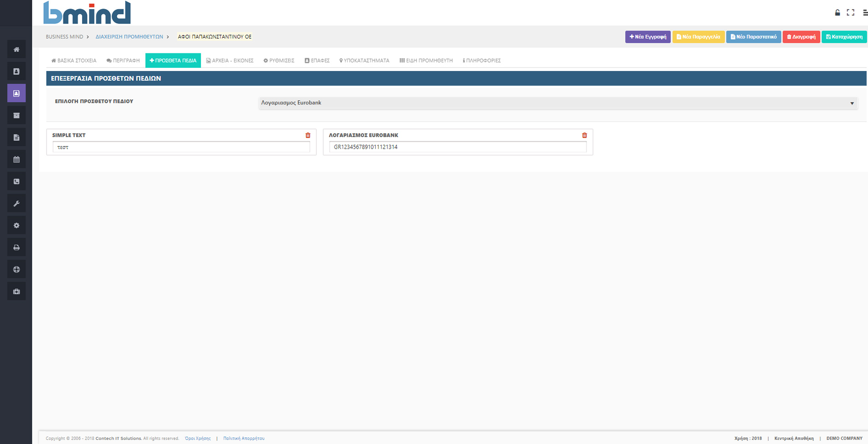Click the green Καταχώρηση button

[x=844, y=37]
